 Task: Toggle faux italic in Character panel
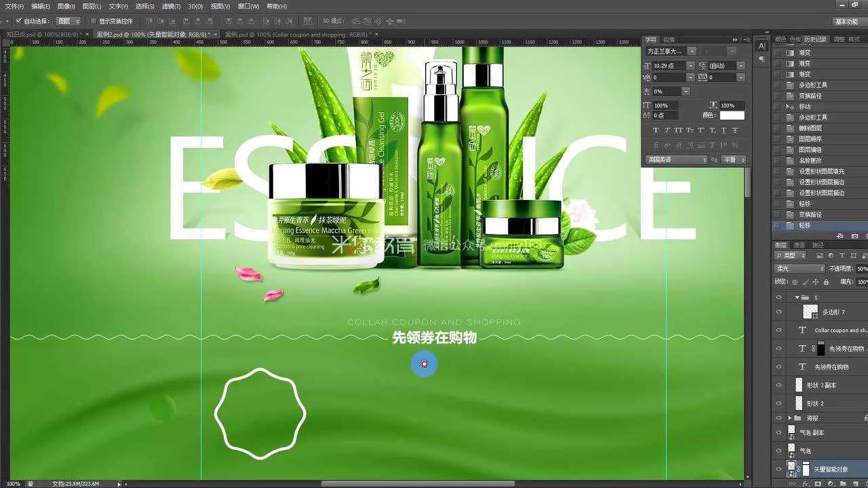[x=667, y=130]
